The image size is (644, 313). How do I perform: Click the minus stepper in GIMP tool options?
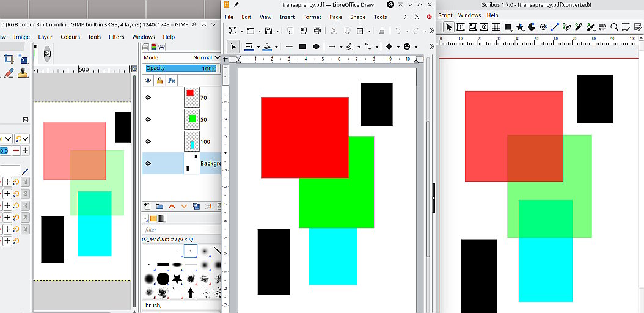[16, 151]
